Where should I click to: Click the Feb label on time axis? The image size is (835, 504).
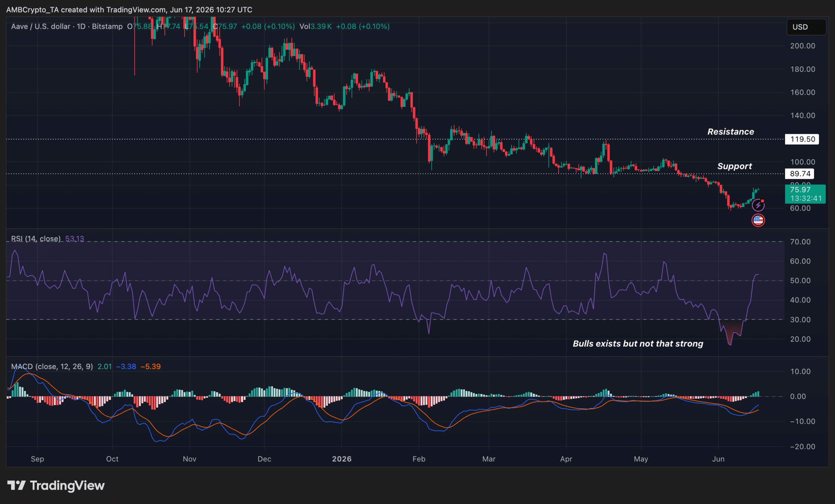click(419, 459)
